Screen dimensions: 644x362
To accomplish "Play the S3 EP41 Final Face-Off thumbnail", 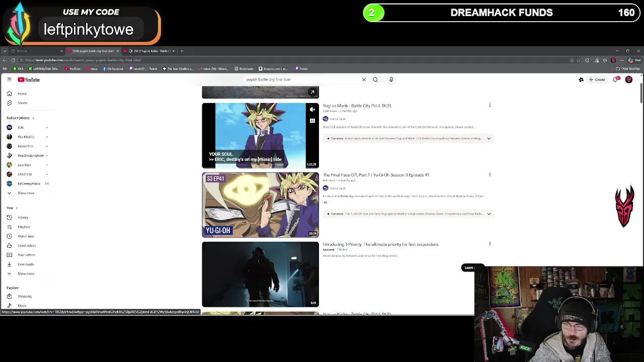I will (x=260, y=205).
